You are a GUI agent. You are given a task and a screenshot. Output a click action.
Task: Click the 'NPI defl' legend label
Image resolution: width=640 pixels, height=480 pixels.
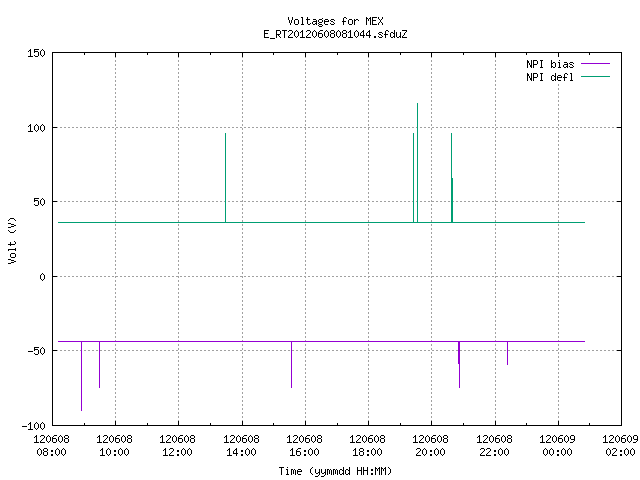(x=550, y=77)
